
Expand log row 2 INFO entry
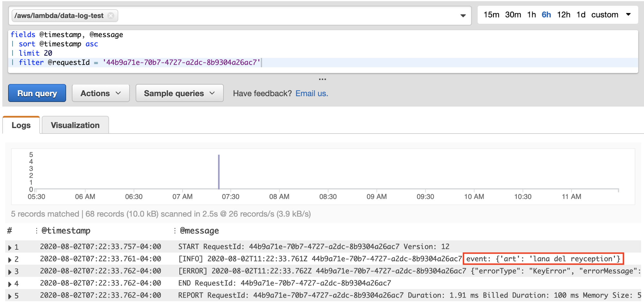[x=10, y=260]
